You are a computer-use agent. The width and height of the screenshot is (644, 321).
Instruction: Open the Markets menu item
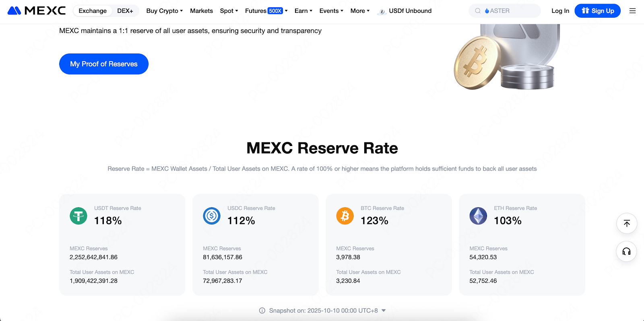tap(201, 11)
